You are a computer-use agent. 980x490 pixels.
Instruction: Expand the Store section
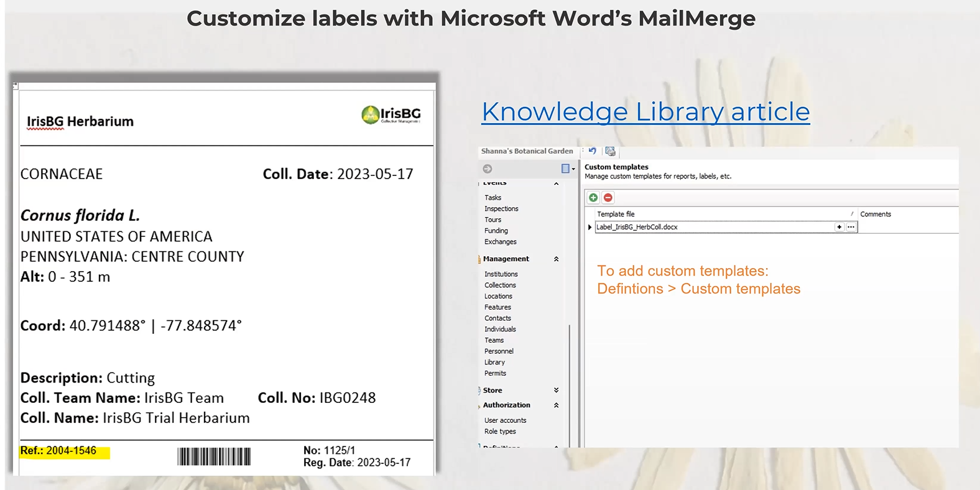[556, 391]
